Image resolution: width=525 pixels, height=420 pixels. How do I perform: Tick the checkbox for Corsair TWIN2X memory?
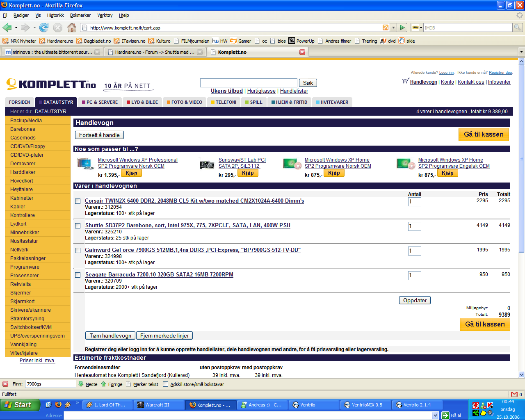point(78,201)
